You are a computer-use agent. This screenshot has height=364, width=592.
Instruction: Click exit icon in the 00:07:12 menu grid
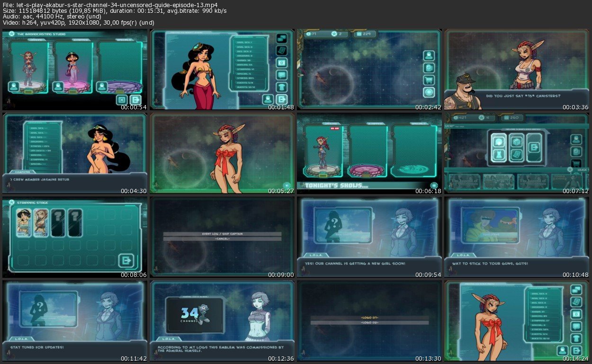pos(534,147)
